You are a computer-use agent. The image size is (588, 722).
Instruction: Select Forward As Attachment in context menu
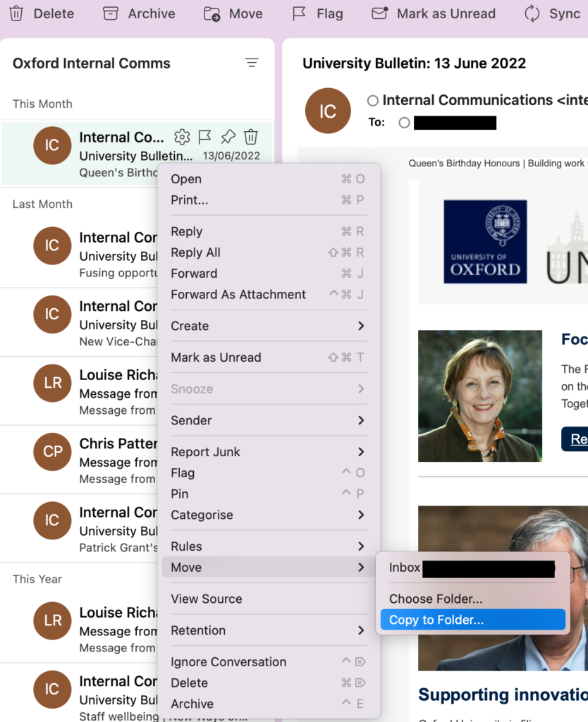click(238, 295)
